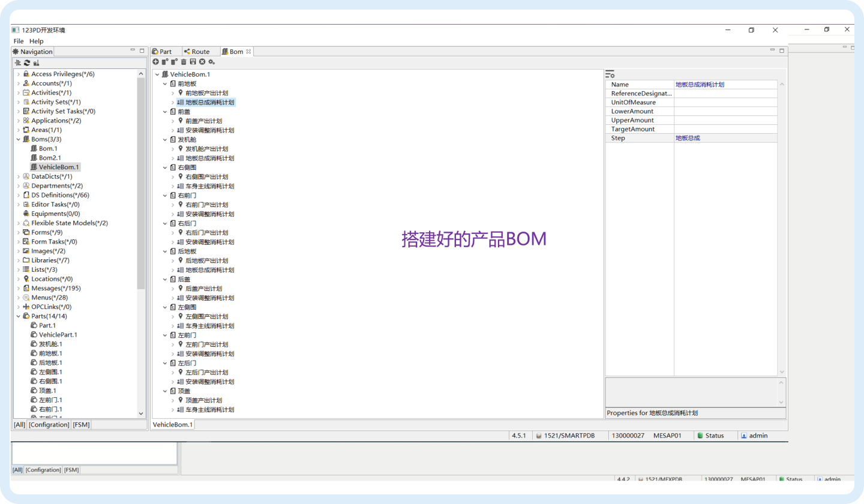Image resolution: width=864 pixels, height=504 pixels.
Task: Click the UnitOfMeasure value field
Action: [725, 103]
